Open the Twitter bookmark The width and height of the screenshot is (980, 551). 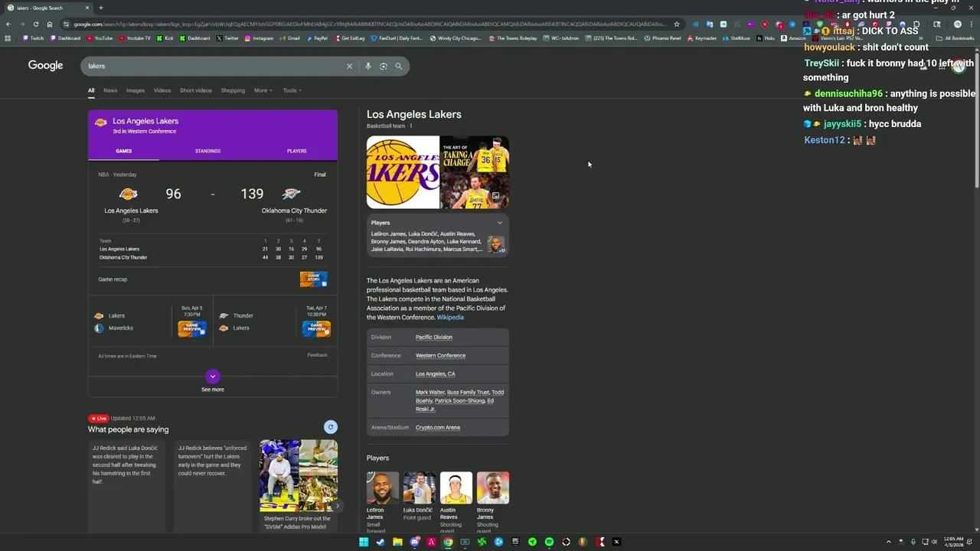tap(227, 37)
